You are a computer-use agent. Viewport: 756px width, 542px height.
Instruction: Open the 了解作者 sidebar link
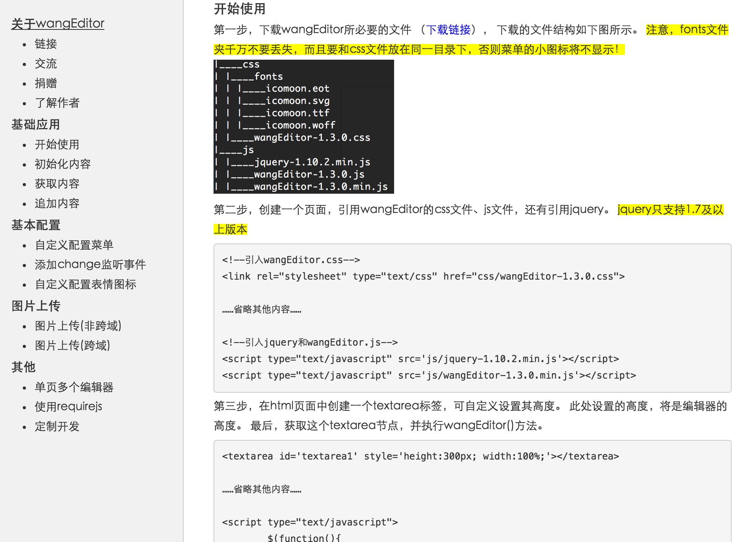57,103
